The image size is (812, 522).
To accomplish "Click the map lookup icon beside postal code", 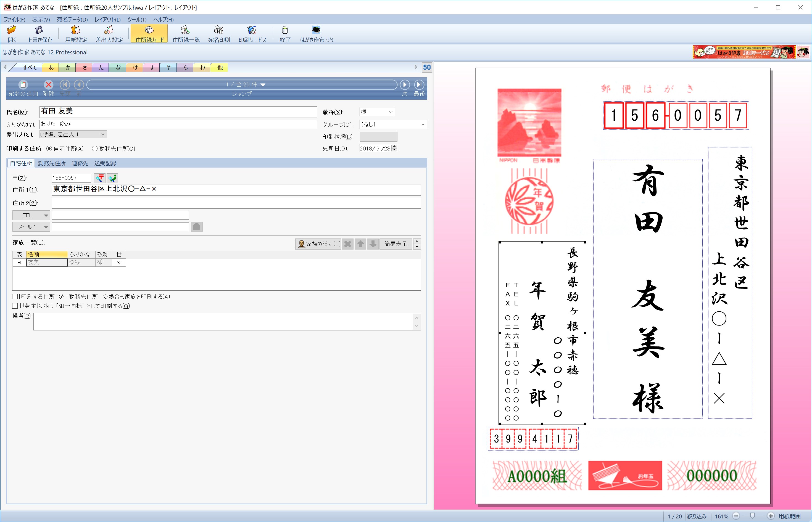I will 112,178.
